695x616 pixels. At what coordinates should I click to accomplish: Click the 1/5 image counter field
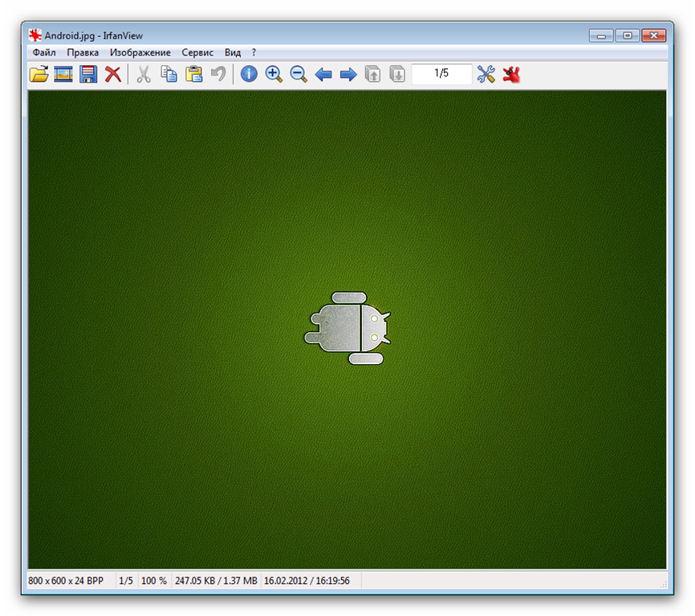click(441, 74)
